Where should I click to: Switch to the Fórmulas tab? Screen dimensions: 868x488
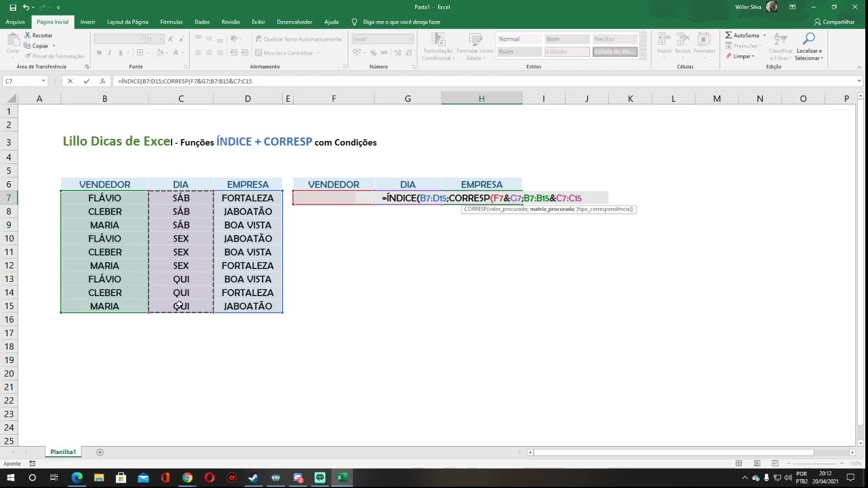[x=171, y=22]
